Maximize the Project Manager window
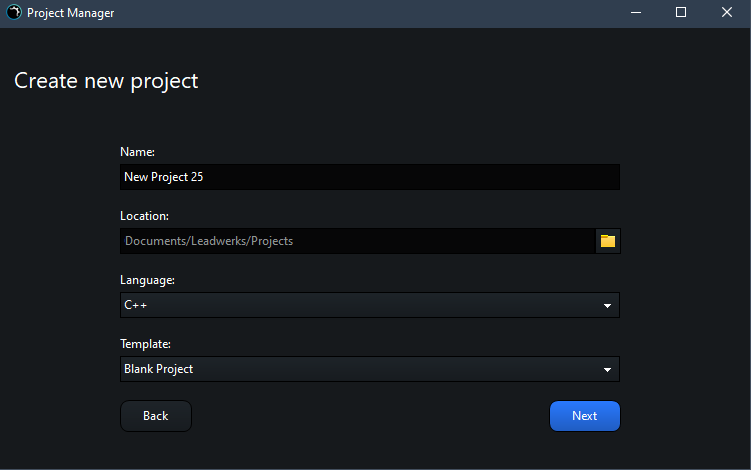 coord(681,13)
